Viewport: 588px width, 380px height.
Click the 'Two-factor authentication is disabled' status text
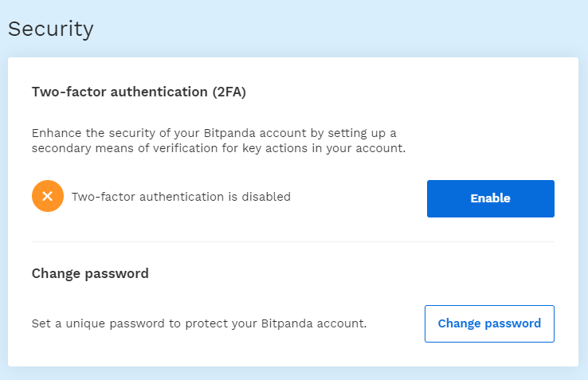coord(181,197)
